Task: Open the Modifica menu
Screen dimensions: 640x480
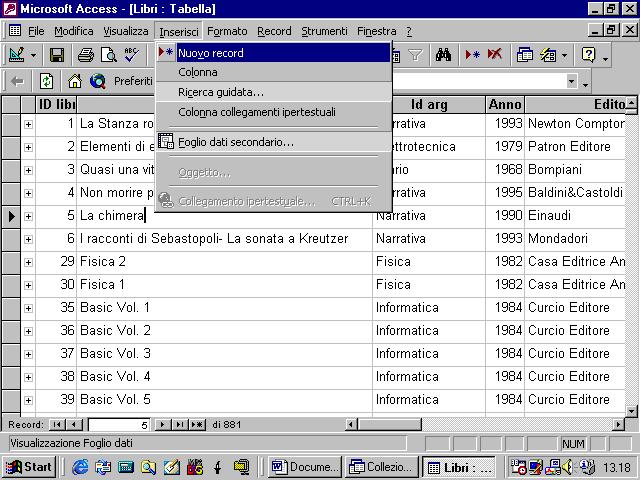Action: click(x=73, y=31)
